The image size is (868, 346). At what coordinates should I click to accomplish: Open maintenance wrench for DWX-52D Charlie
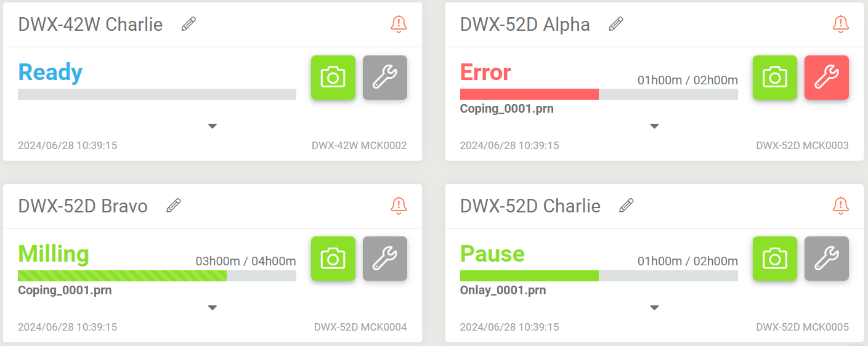tap(827, 259)
